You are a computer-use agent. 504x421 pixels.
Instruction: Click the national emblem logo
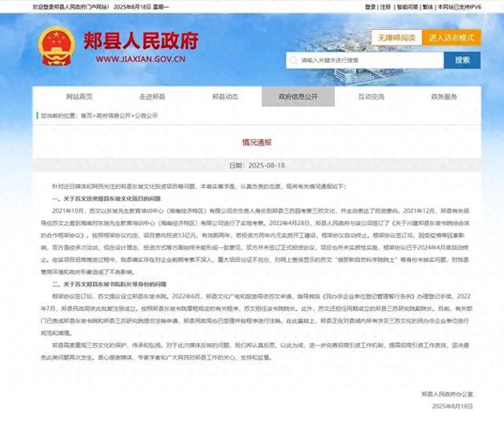pos(56,46)
